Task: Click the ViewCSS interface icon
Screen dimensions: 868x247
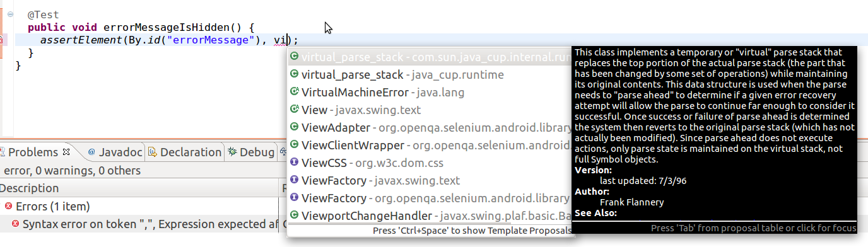Action: tap(294, 163)
